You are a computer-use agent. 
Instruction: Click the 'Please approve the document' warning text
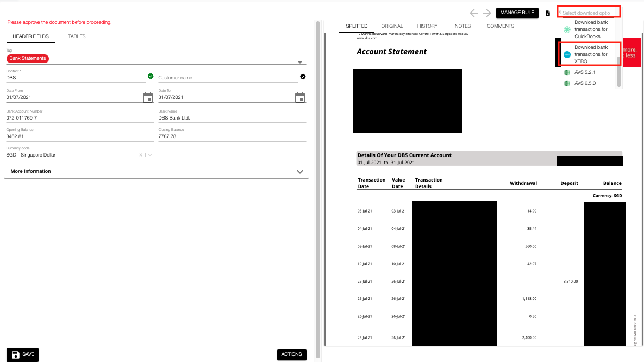[x=59, y=22]
